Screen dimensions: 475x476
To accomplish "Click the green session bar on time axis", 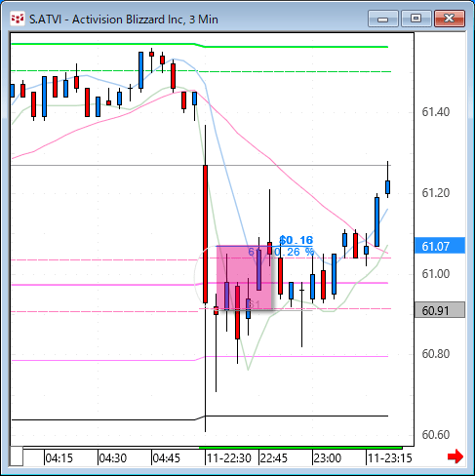I will 300,448.
